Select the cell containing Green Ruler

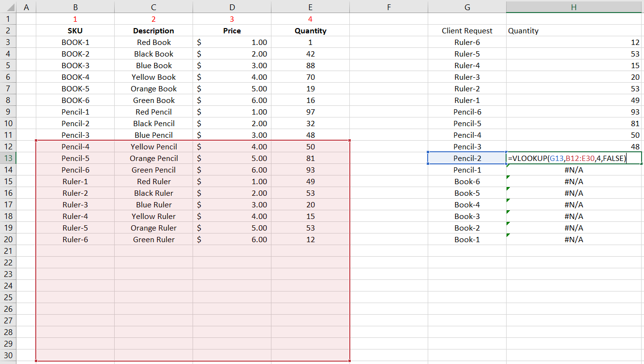point(153,239)
